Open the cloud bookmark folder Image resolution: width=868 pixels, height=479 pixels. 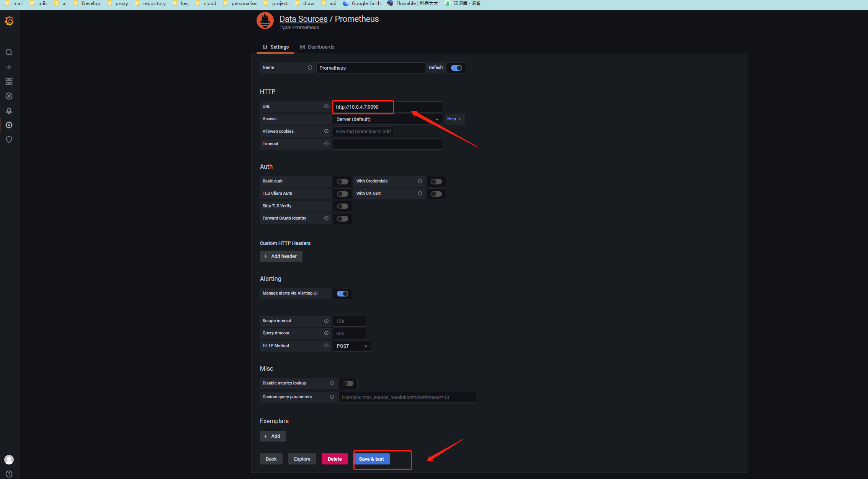pyautogui.click(x=206, y=3)
